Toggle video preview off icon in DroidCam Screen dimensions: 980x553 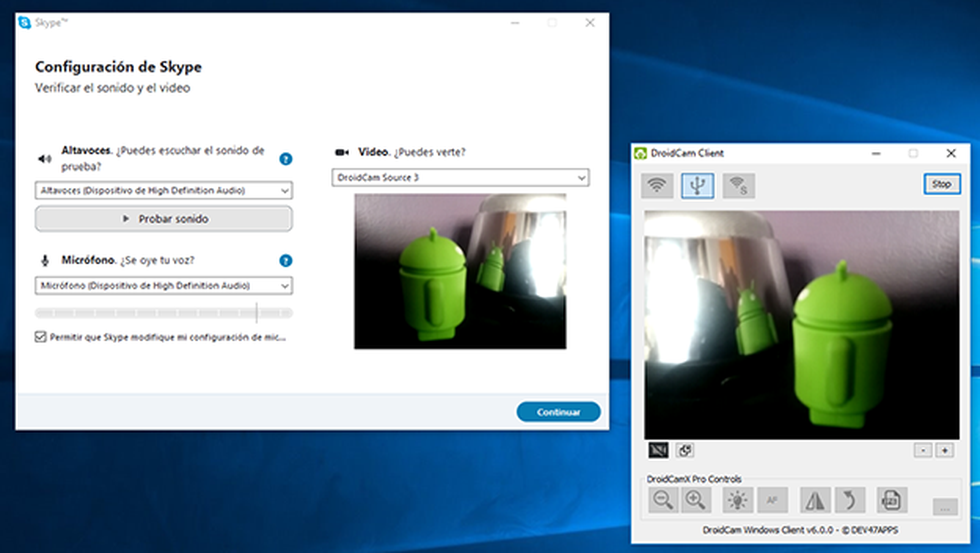click(x=658, y=450)
